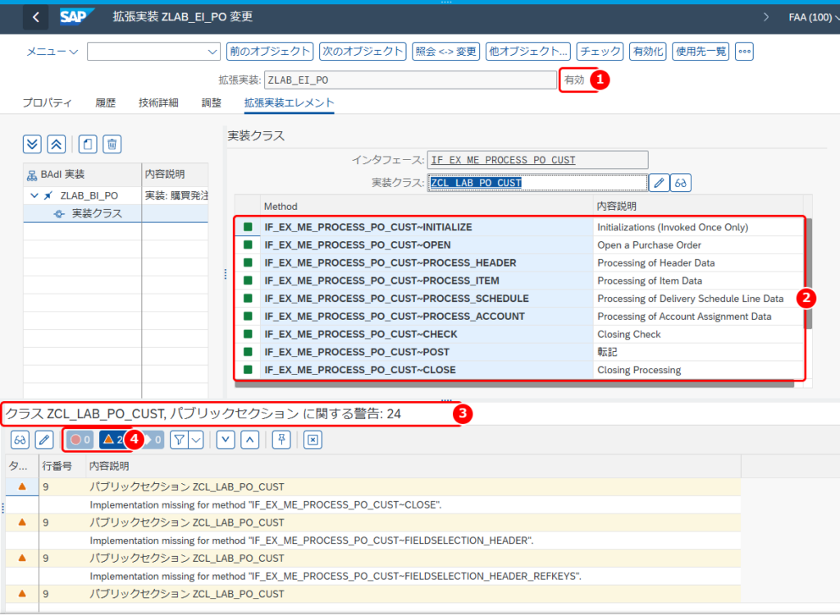Select the IF_EX_ME_PROCESS_PO_CUST~CHECK method row

519,334
